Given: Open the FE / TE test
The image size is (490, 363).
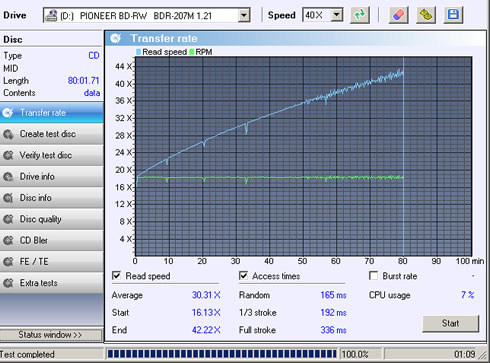Looking at the screenshot, I should (51, 262).
